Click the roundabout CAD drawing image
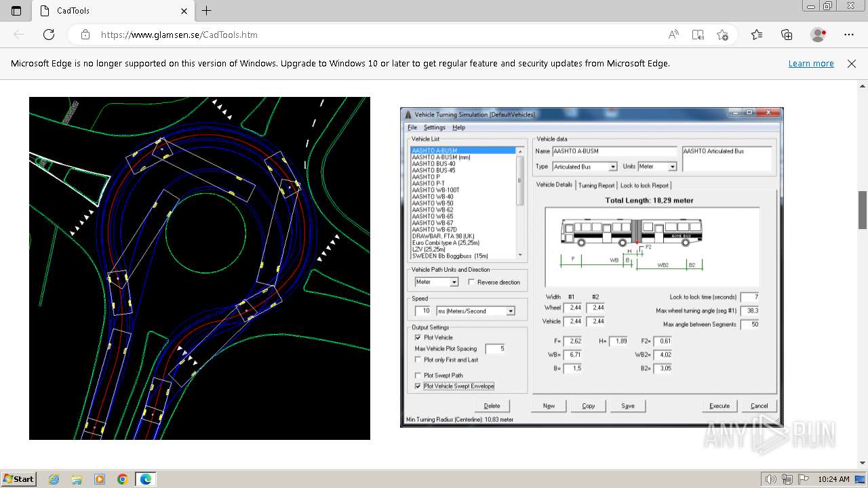 [x=199, y=268]
